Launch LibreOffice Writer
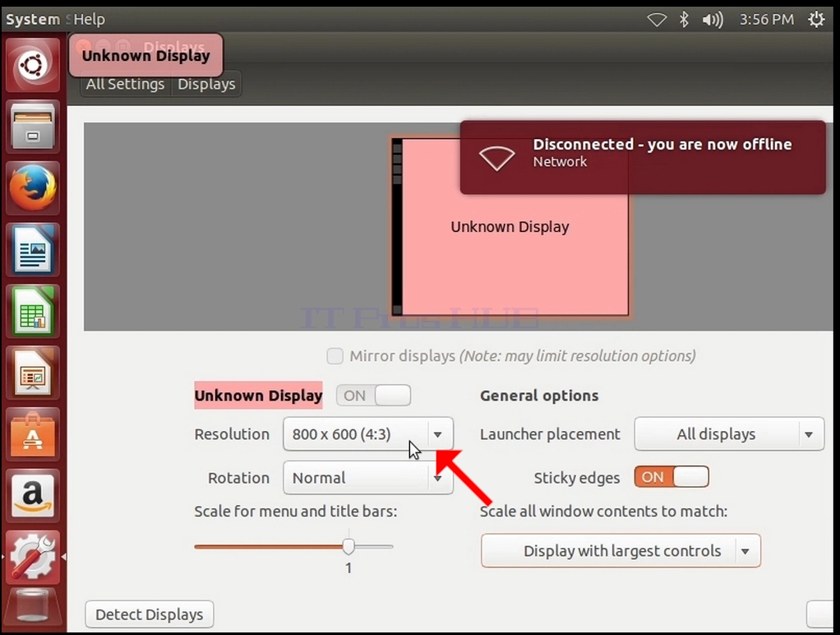This screenshot has width=840, height=635. [x=33, y=250]
